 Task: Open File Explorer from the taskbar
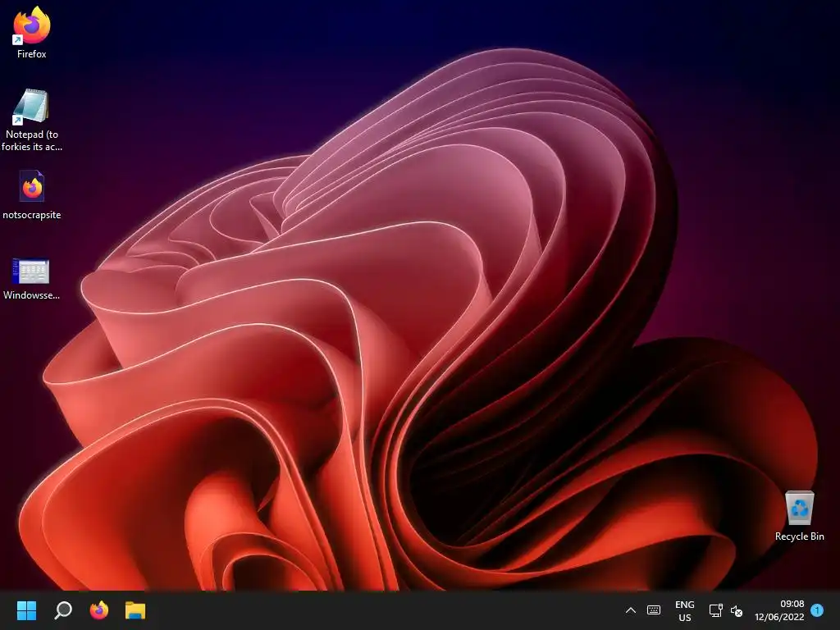tap(135, 610)
